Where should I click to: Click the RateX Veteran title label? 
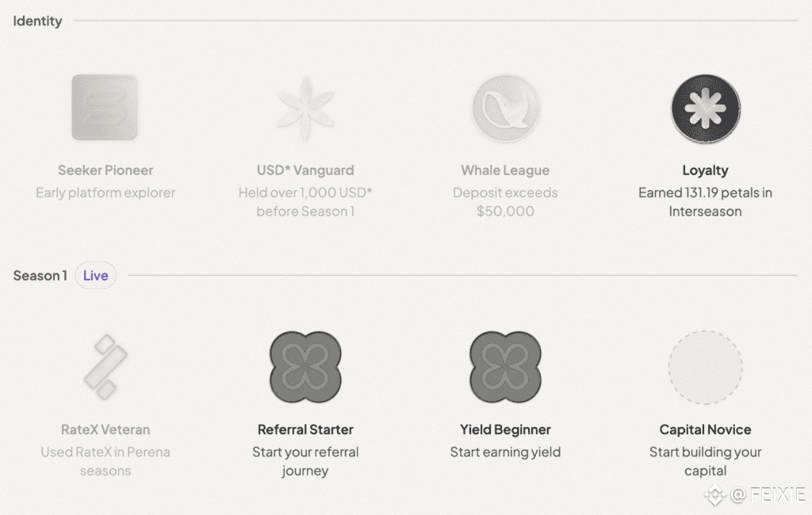coord(105,429)
